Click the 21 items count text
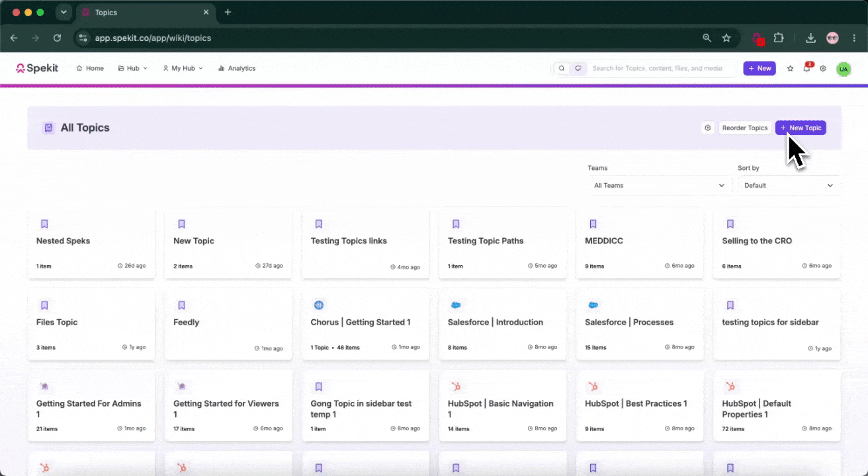The width and height of the screenshot is (868, 476). [x=47, y=429]
